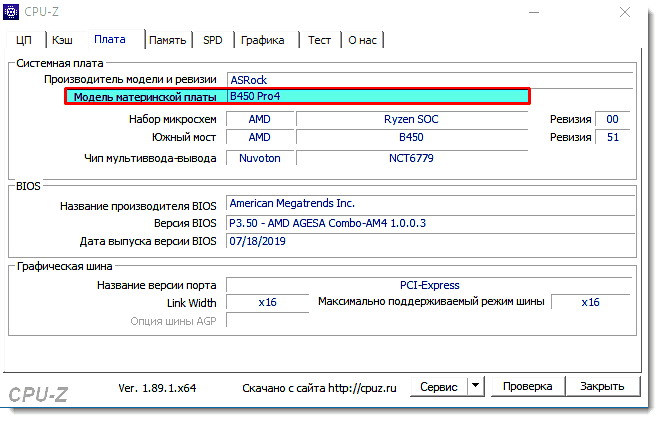663x423 pixels.
Task: Click the maximum supported bus mode x16 value
Action: tap(590, 302)
